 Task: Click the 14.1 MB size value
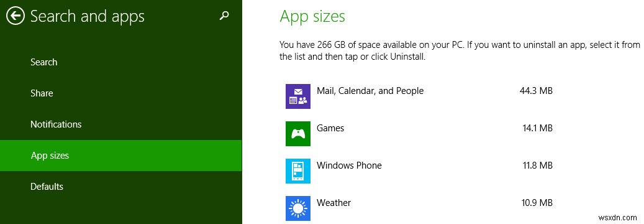click(x=537, y=128)
